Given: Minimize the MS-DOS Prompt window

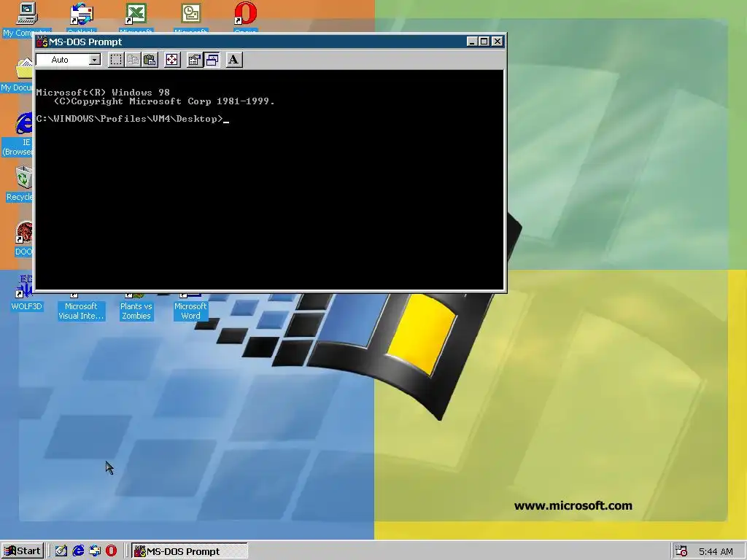Looking at the screenshot, I should (472, 42).
